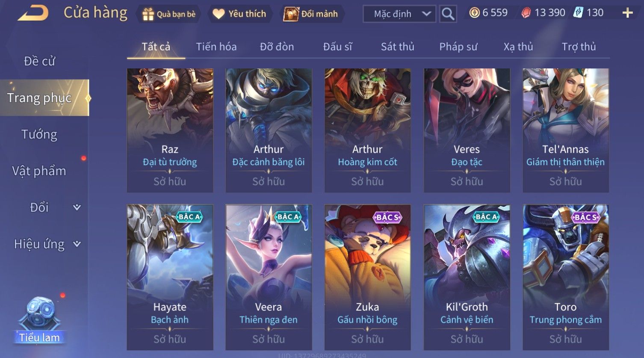The width and height of the screenshot is (644, 358).
Task: Open Zuka Gấu nhồi bông skin card
Action: [367, 277]
